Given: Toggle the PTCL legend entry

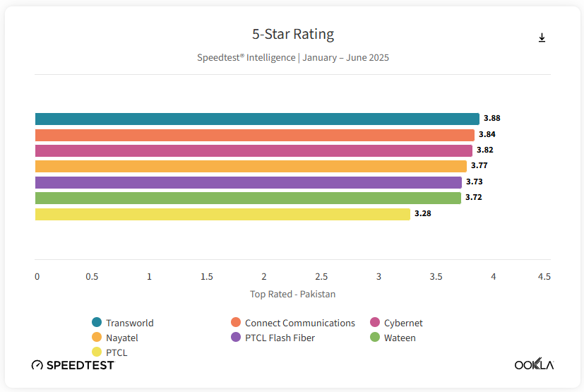Looking at the screenshot, I should (x=117, y=352).
